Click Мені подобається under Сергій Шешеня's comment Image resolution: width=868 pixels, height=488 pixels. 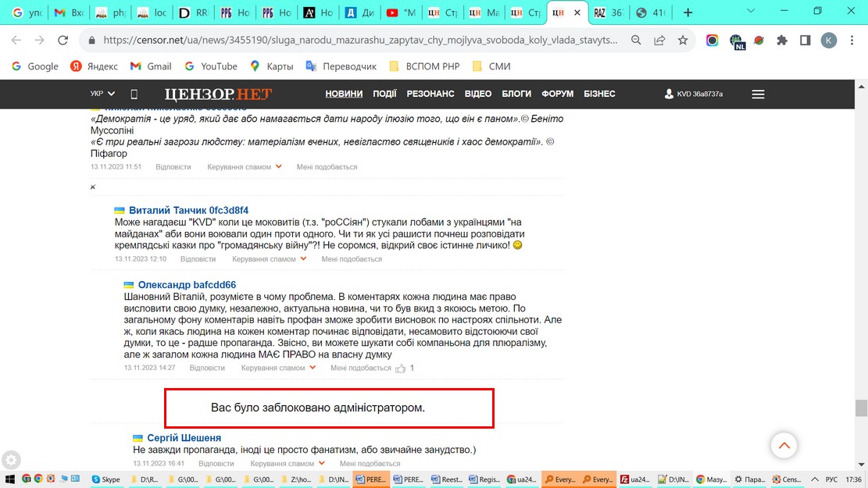370,464
